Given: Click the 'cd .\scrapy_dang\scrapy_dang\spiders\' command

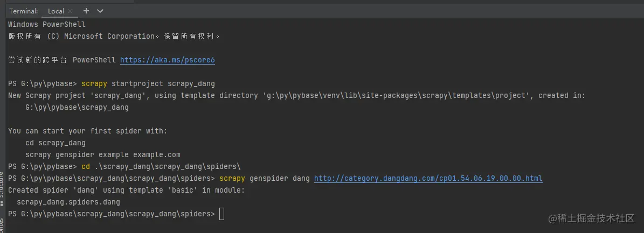Looking at the screenshot, I should pyautogui.click(x=161, y=167).
